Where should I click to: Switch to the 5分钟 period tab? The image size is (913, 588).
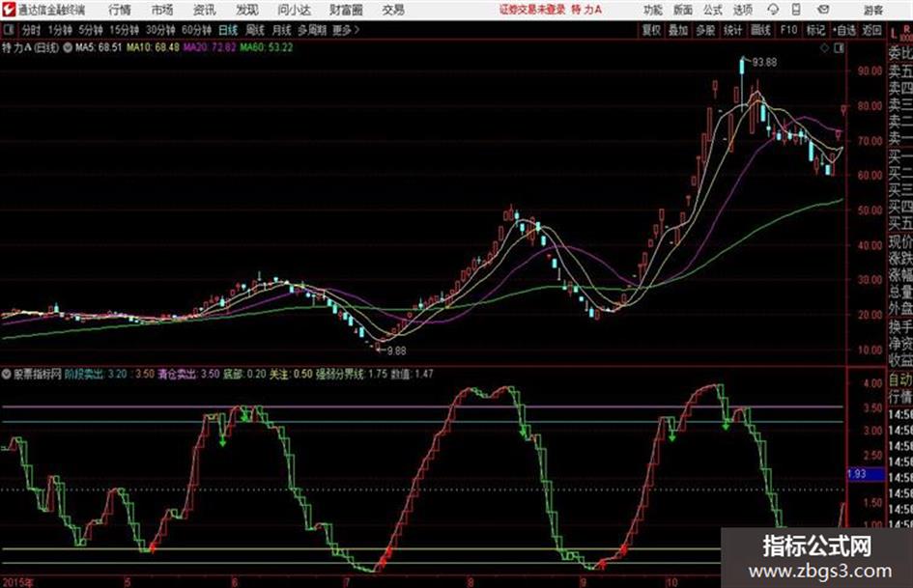click(x=91, y=30)
